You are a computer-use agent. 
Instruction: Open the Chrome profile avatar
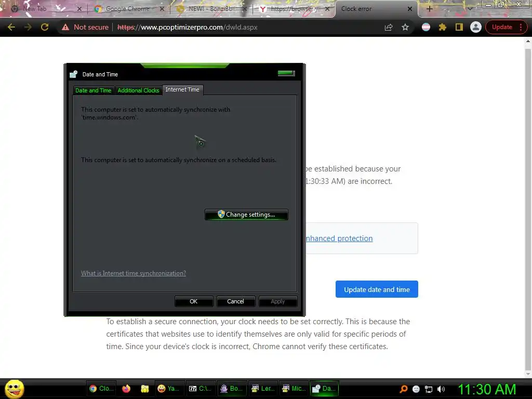[x=476, y=27]
